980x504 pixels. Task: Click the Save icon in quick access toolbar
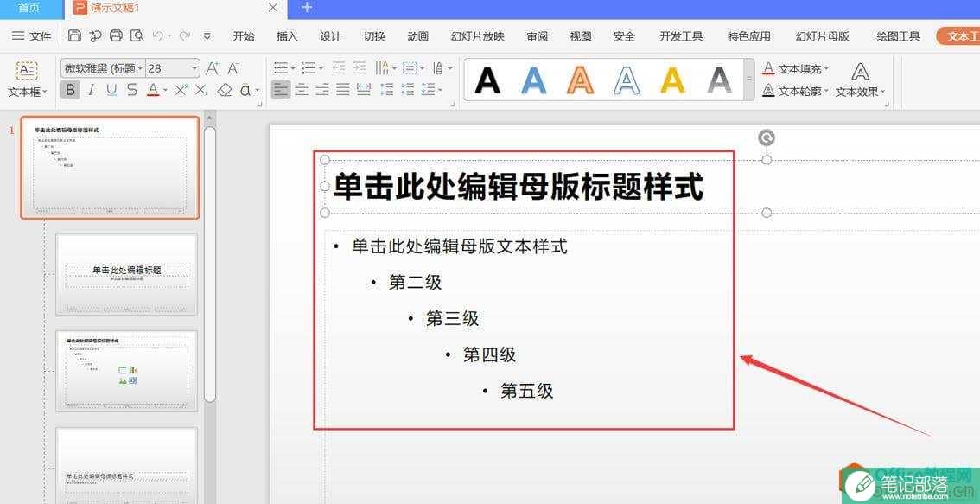pyautogui.click(x=74, y=35)
